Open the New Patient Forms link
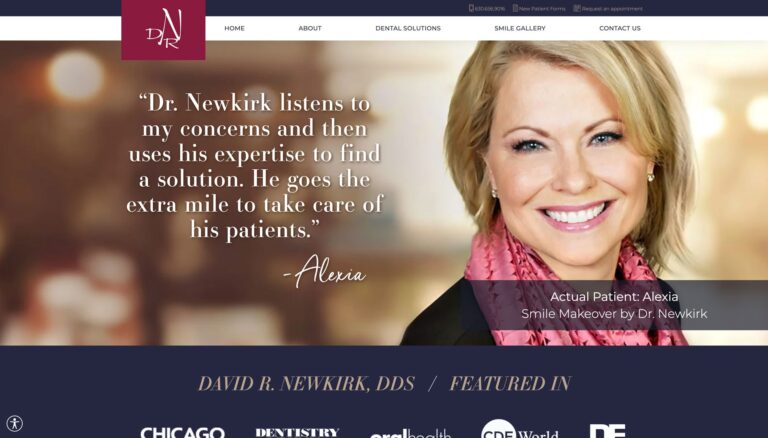The width and height of the screenshot is (768, 438). tap(542, 9)
